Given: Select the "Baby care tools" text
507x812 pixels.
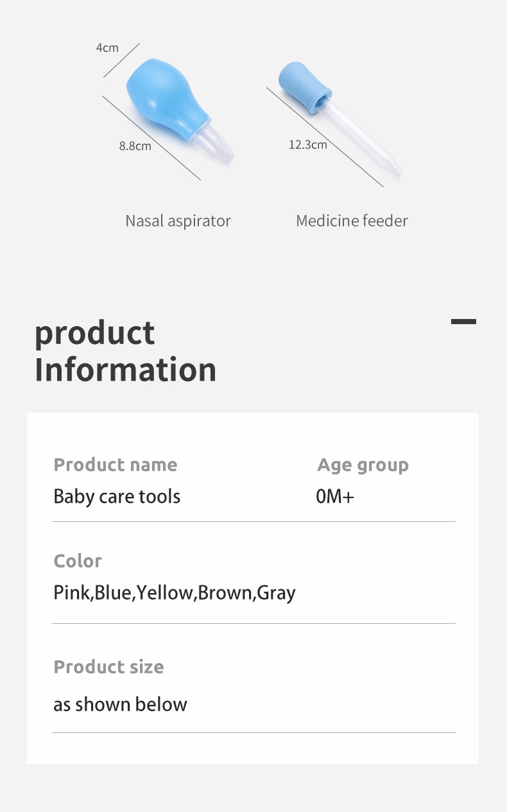Looking at the screenshot, I should coord(117,496).
